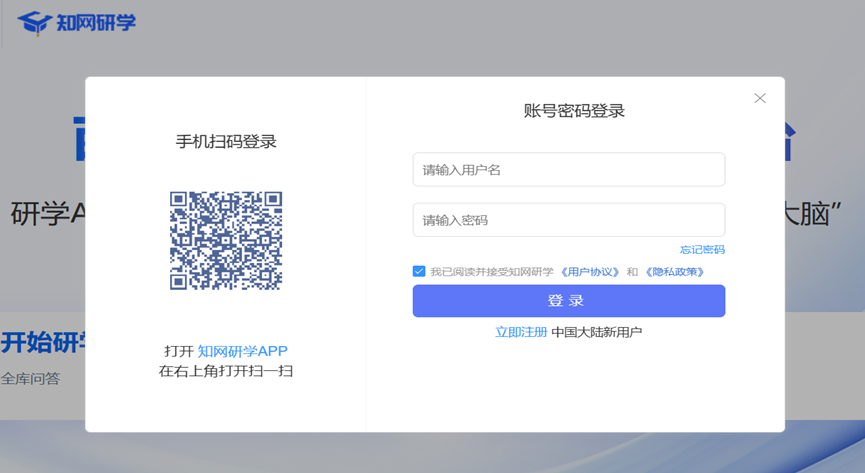Click the 忘记密码 link
Image resolution: width=865 pixels, height=473 pixels.
(702, 250)
